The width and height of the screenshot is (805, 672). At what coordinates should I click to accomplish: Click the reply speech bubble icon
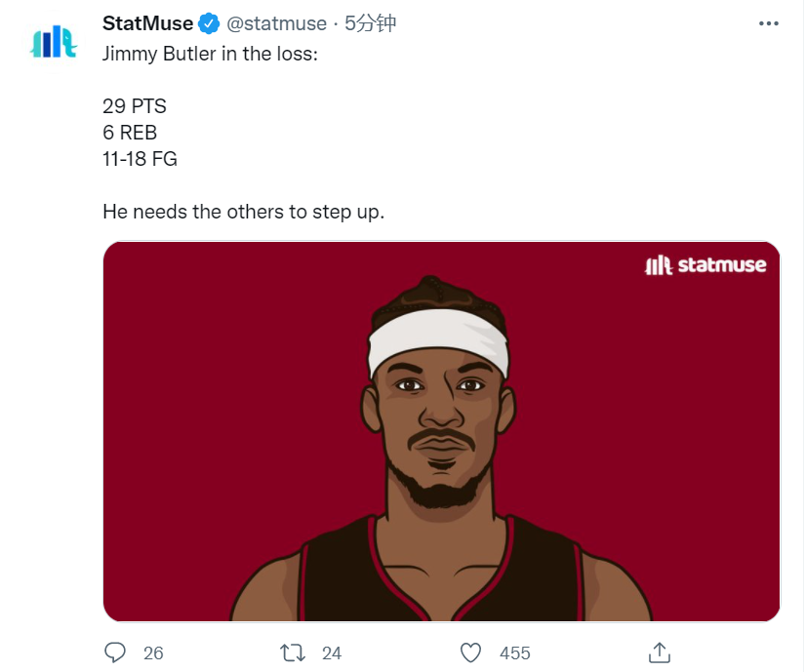pos(114,652)
